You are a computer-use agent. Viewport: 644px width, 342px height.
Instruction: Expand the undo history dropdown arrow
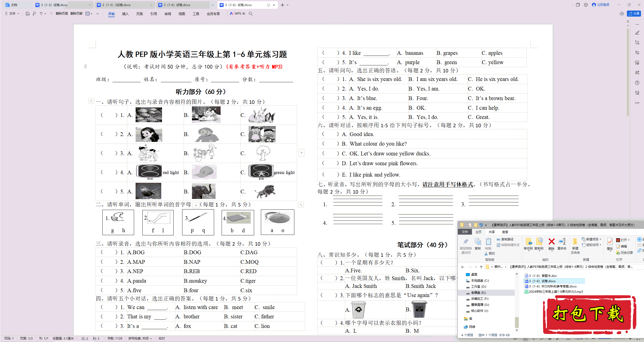45,14
